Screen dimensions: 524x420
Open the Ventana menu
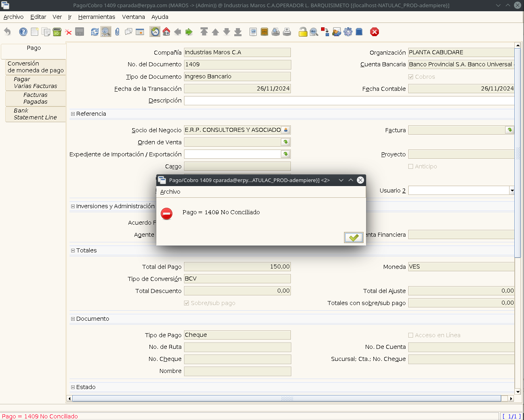[x=133, y=17]
